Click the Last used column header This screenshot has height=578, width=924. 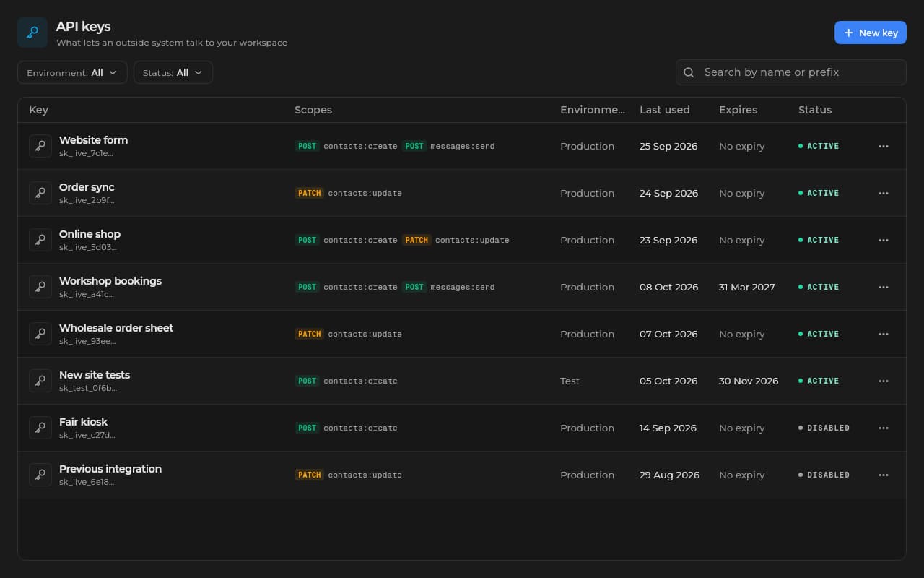pos(665,110)
